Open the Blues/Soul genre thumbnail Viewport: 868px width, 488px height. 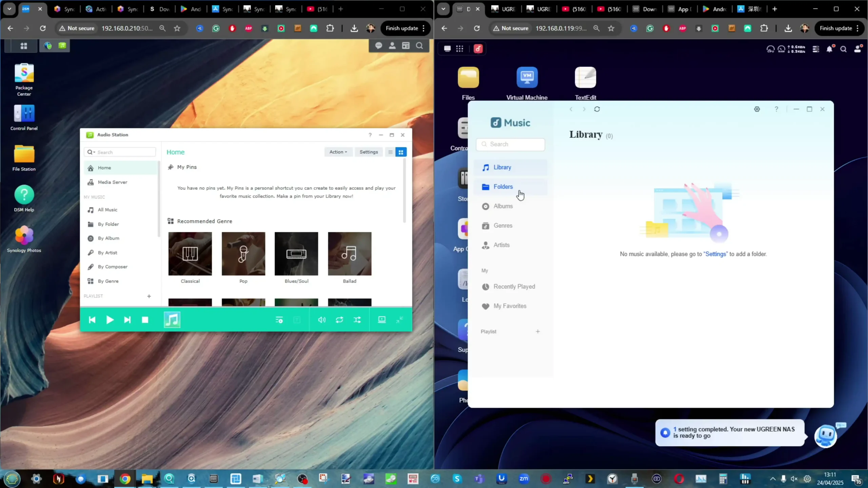coord(296,254)
